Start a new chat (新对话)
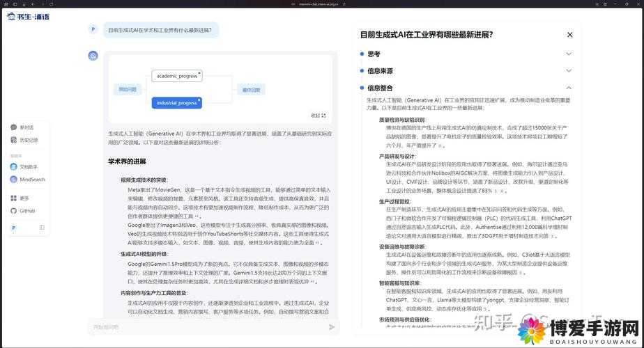The image size is (644, 348). (x=22, y=127)
